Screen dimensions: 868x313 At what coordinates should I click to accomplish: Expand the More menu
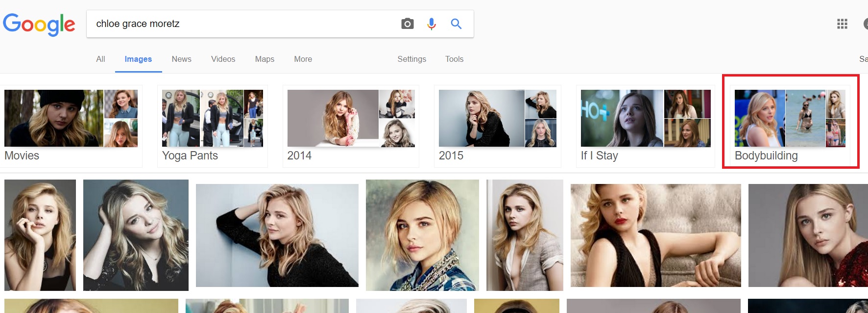pos(303,59)
